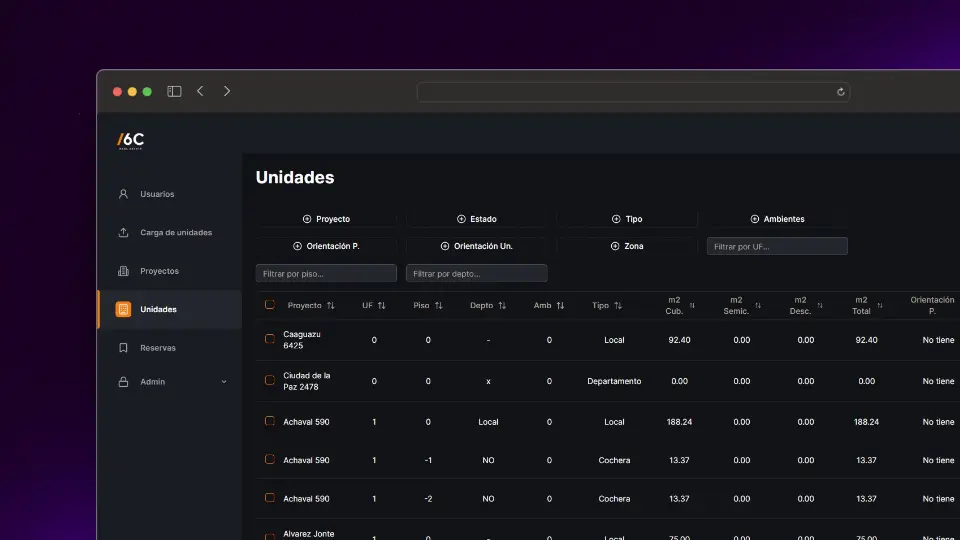Screen dimensions: 960x540
Task: Click the Reservas bookmark icon
Action: tap(123, 348)
